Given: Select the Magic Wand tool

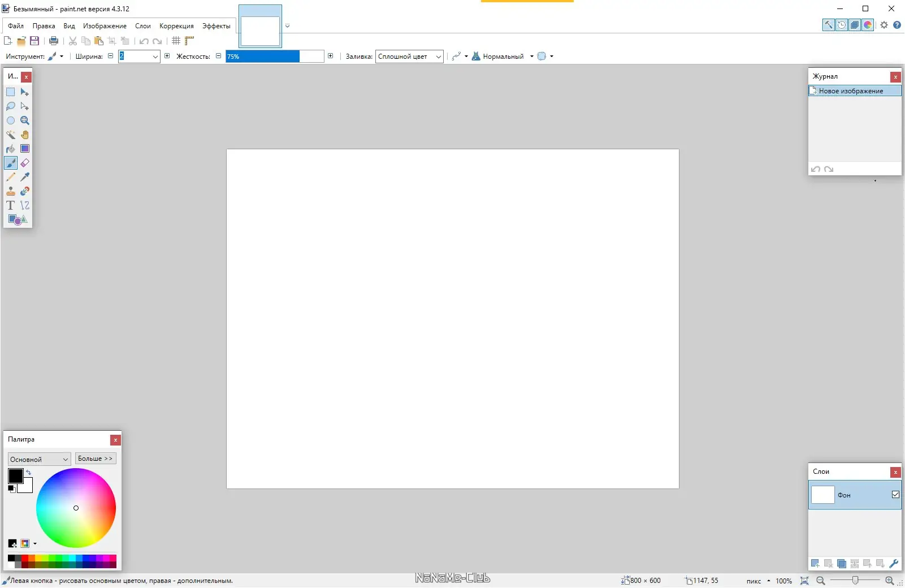Looking at the screenshot, I should [11, 135].
